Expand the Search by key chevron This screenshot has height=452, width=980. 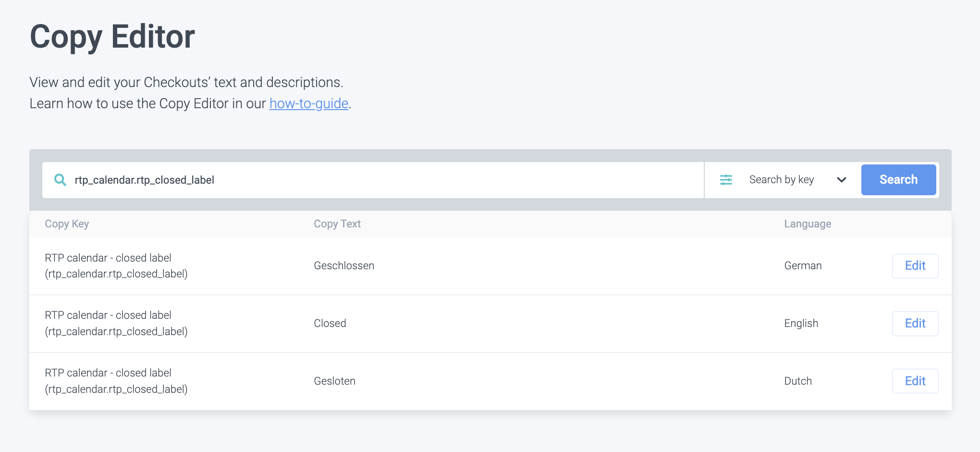click(841, 180)
